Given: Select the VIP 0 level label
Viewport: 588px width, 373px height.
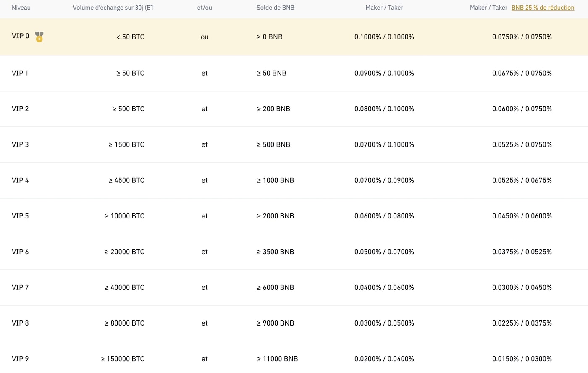Looking at the screenshot, I should [x=21, y=36].
